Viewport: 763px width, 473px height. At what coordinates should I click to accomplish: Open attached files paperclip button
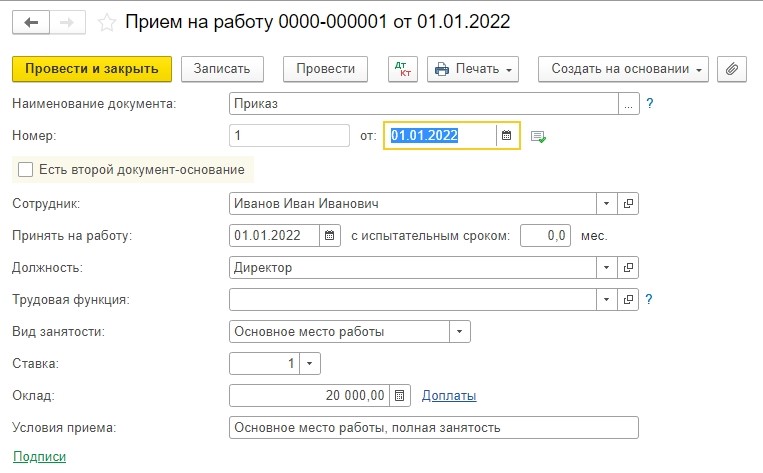tap(731, 69)
